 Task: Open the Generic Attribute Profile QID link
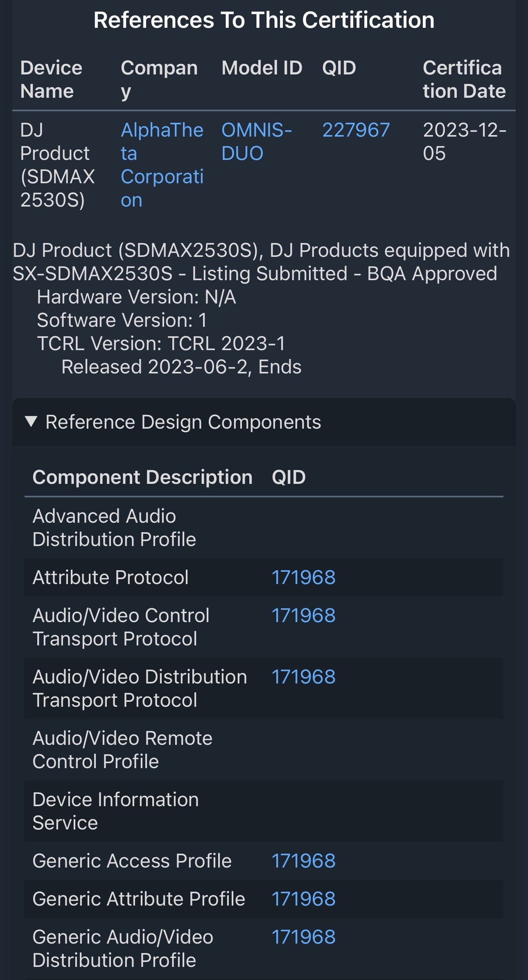tap(304, 899)
